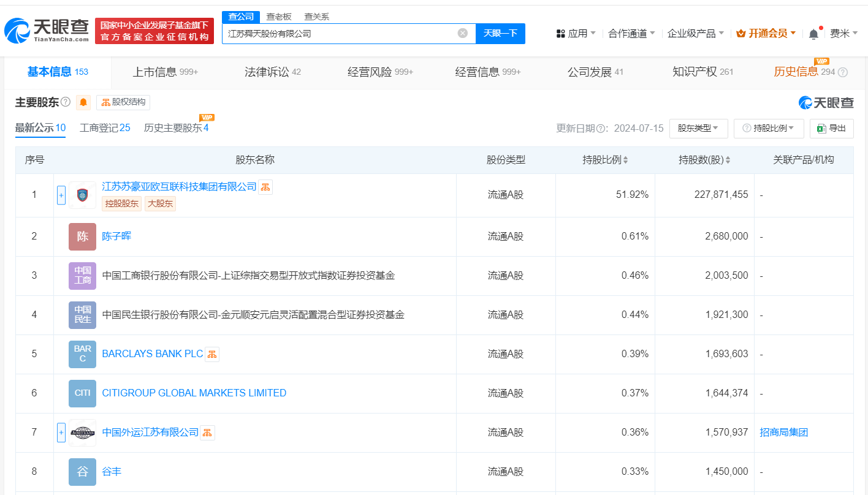Open the 招商局集团 related group link

tap(783, 433)
